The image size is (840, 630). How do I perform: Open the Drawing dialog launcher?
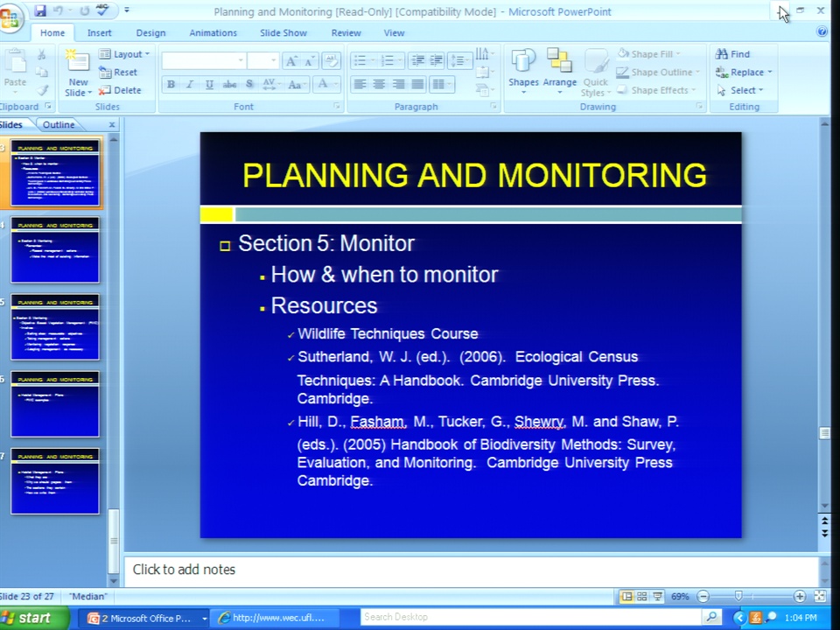click(700, 107)
